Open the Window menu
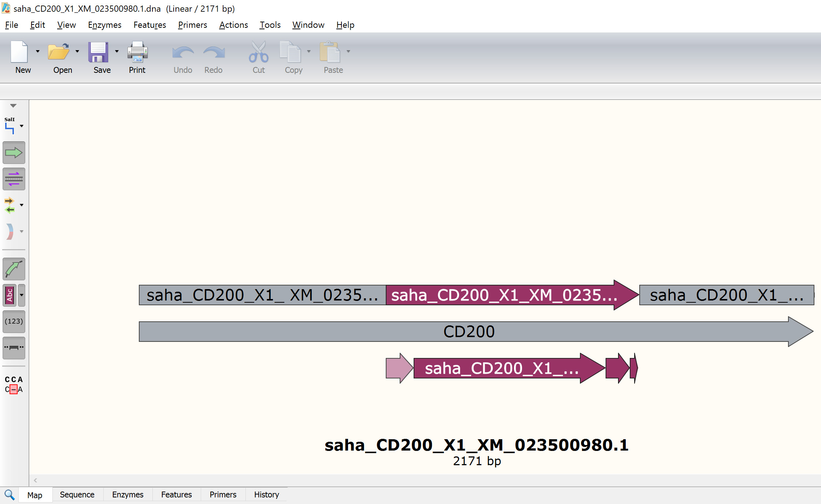 [308, 25]
